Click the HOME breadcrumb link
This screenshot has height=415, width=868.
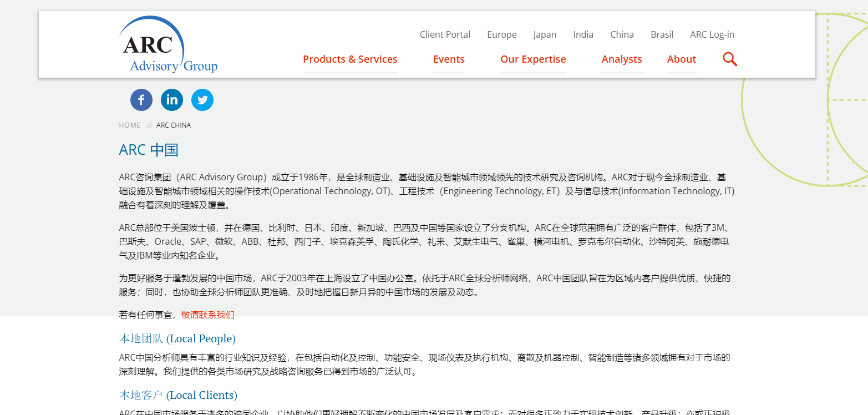pyautogui.click(x=130, y=125)
